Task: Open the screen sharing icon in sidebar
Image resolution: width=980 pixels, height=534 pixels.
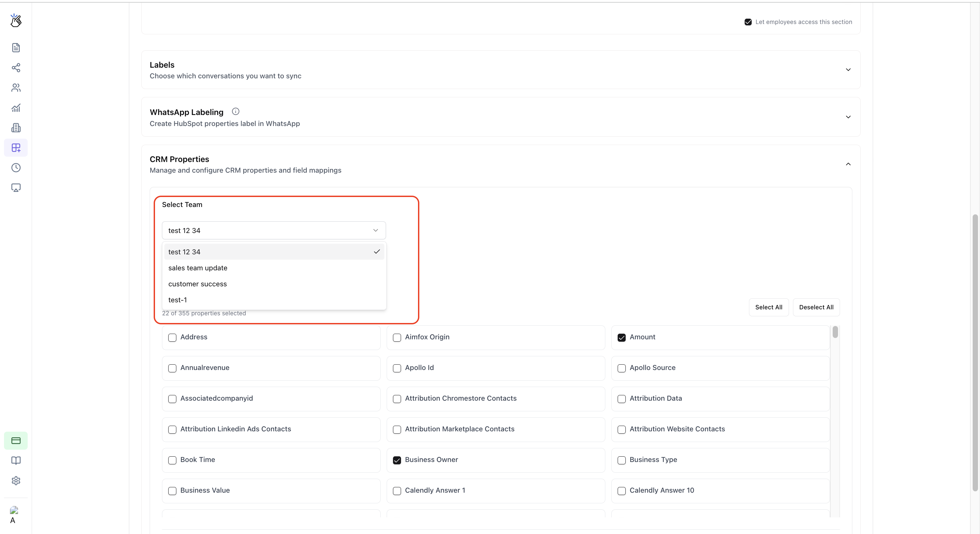Action: pyautogui.click(x=16, y=187)
